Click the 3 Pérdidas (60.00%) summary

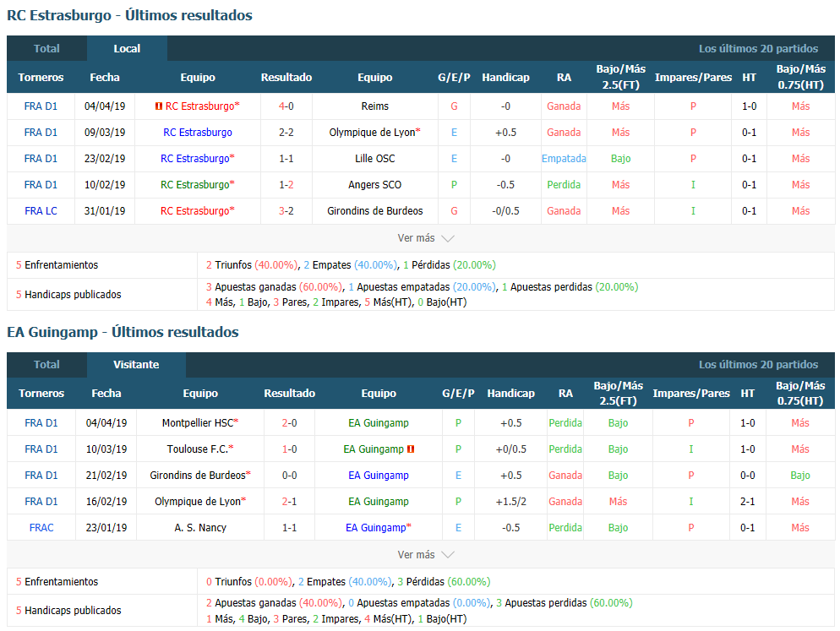pos(444,582)
